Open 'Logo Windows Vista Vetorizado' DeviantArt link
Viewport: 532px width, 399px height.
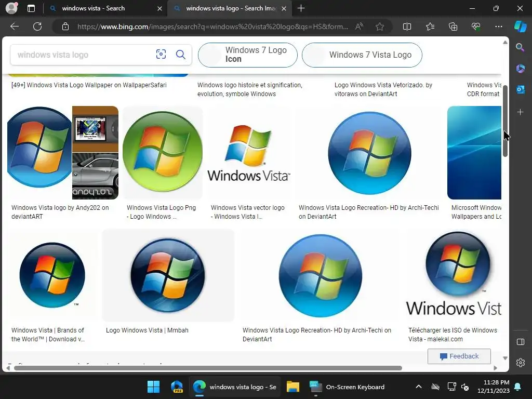coord(383,89)
